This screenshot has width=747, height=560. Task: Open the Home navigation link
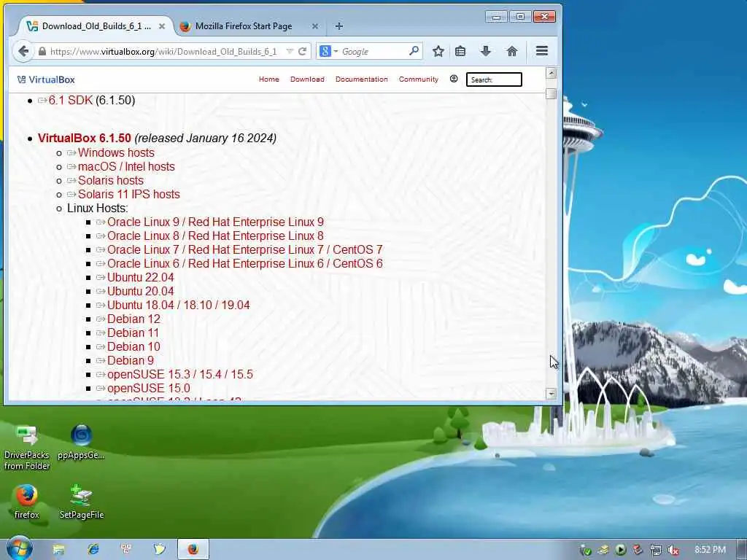(268, 79)
